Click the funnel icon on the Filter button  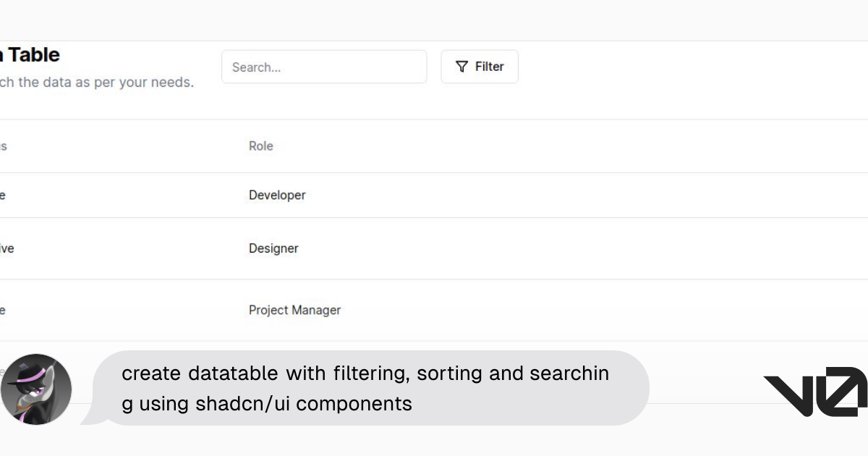461,67
